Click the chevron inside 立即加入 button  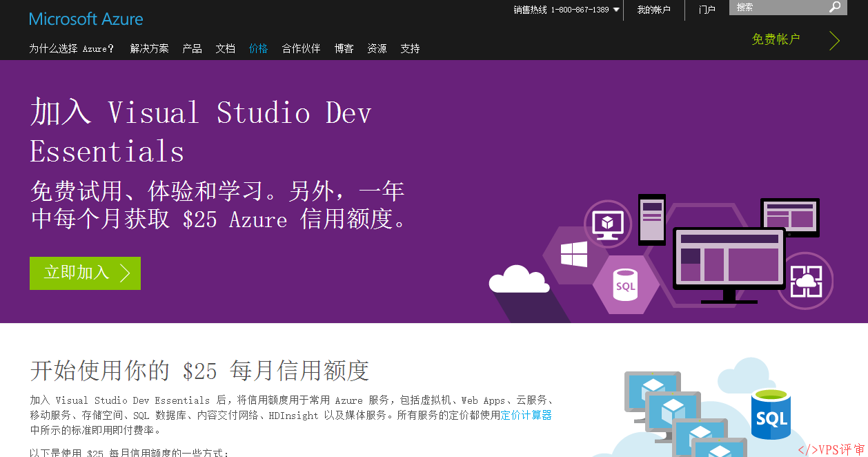[125, 273]
